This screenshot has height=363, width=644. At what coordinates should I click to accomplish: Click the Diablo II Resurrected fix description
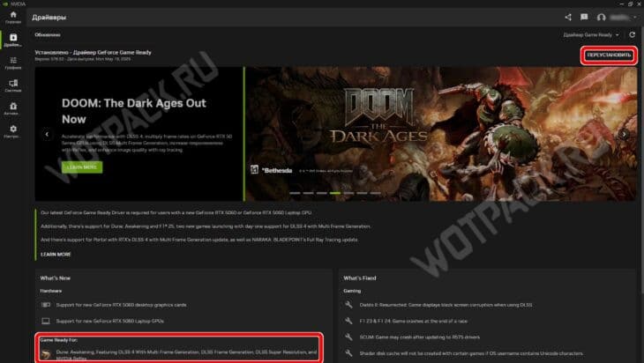coord(446,305)
